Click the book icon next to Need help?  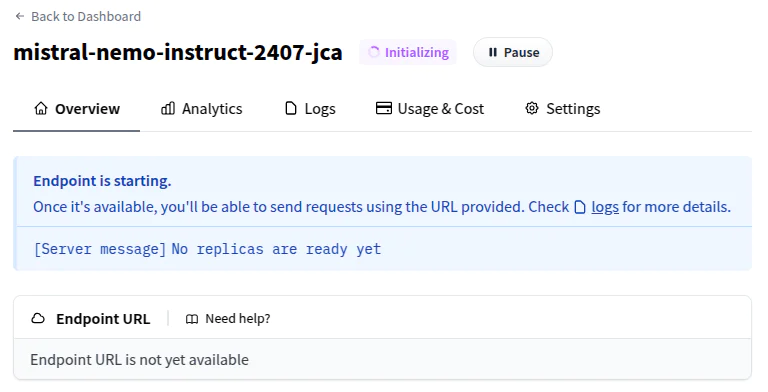pyautogui.click(x=192, y=319)
